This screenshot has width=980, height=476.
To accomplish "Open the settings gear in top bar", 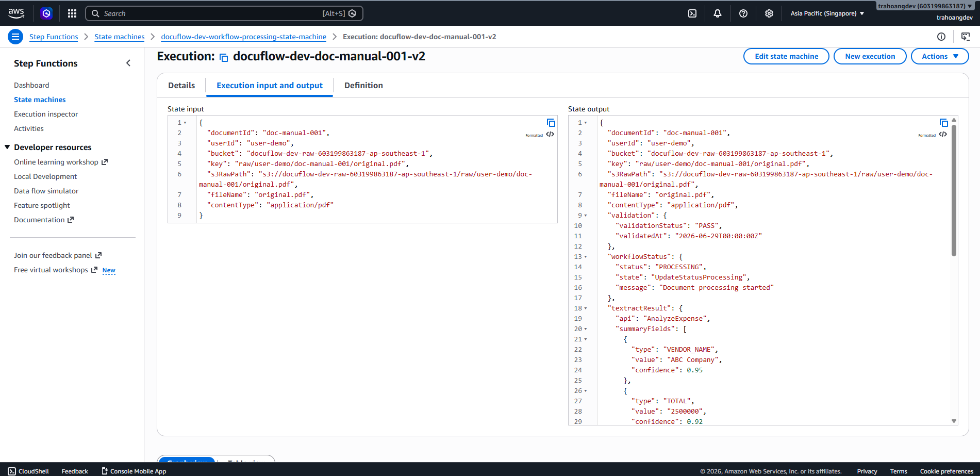I will click(x=769, y=13).
